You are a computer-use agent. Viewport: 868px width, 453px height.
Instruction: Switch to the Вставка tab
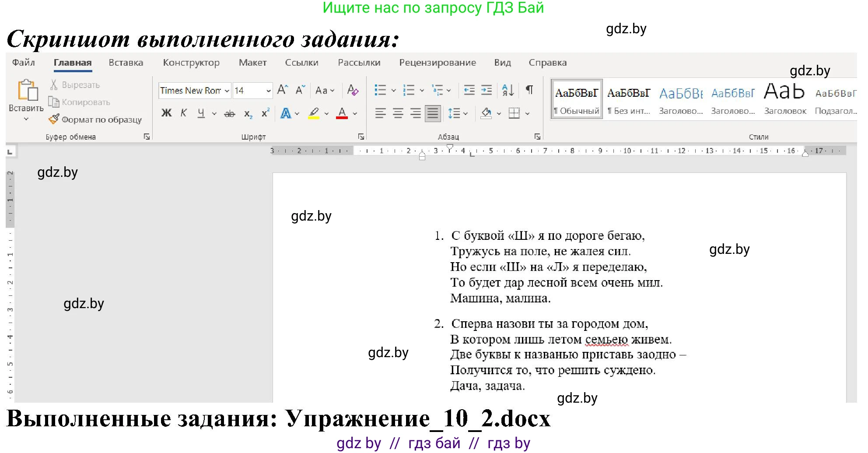coord(126,62)
